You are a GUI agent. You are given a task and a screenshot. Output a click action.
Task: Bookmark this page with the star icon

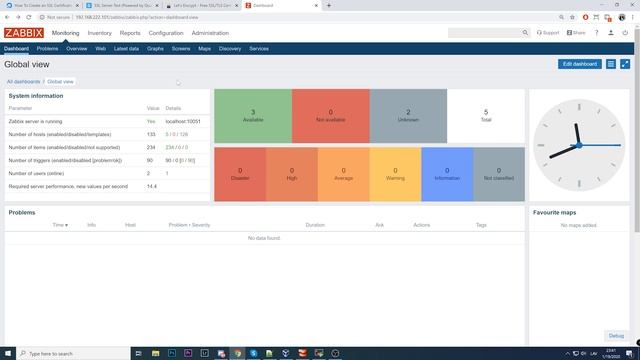click(572, 17)
